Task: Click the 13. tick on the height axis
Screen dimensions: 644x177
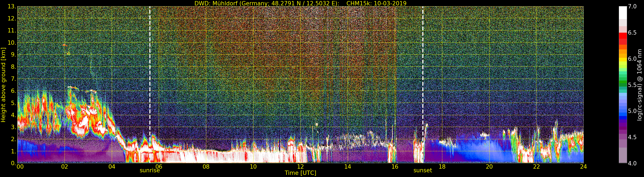Action: tap(12, 6)
